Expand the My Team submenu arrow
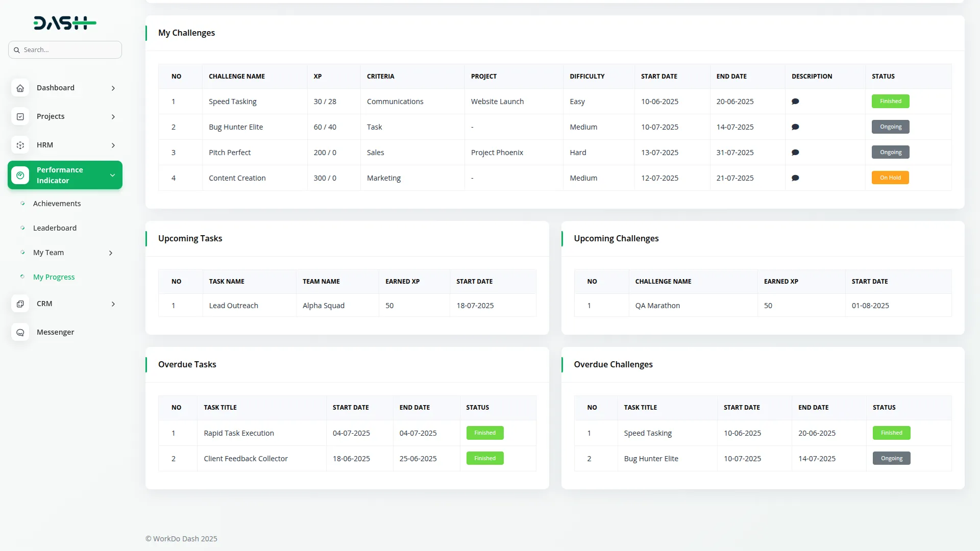This screenshot has height=551, width=980. click(111, 253)
